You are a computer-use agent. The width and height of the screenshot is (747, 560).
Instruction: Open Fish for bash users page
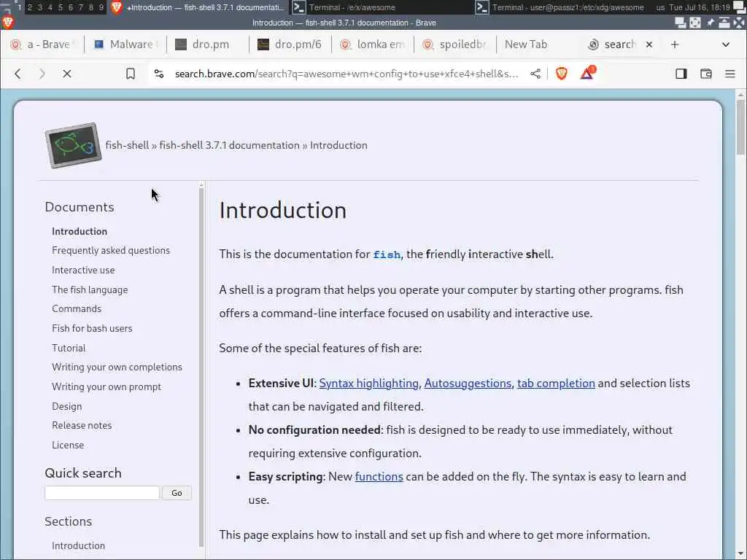(x=92, y=328)
